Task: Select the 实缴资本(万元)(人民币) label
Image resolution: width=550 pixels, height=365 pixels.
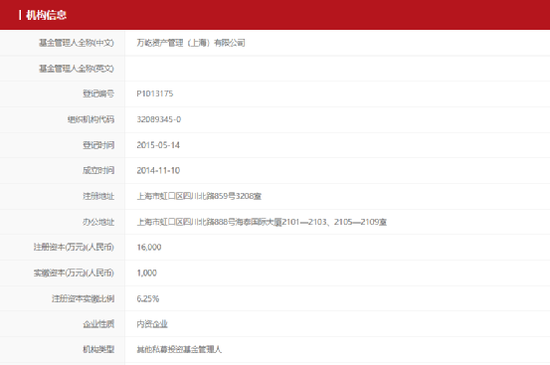Action: tap(74, 273)
